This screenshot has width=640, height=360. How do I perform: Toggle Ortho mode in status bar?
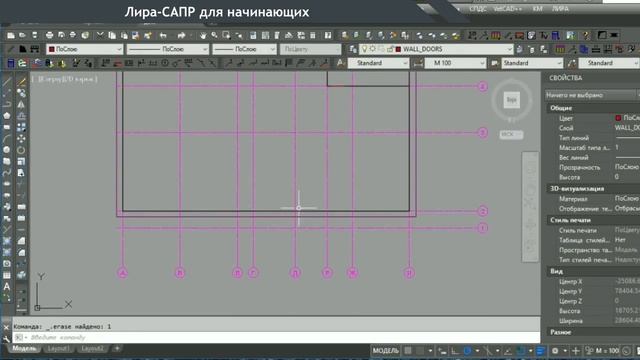click(x=455, y=351)
